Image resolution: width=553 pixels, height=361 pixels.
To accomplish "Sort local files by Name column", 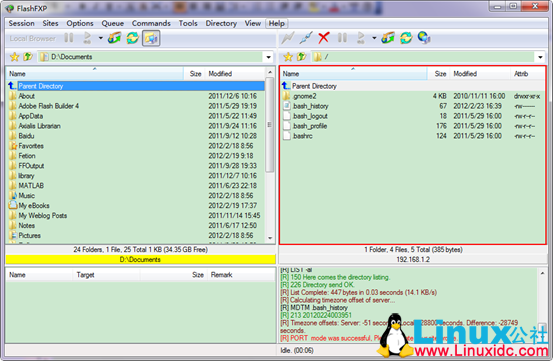I will click(x=95, y=74).
